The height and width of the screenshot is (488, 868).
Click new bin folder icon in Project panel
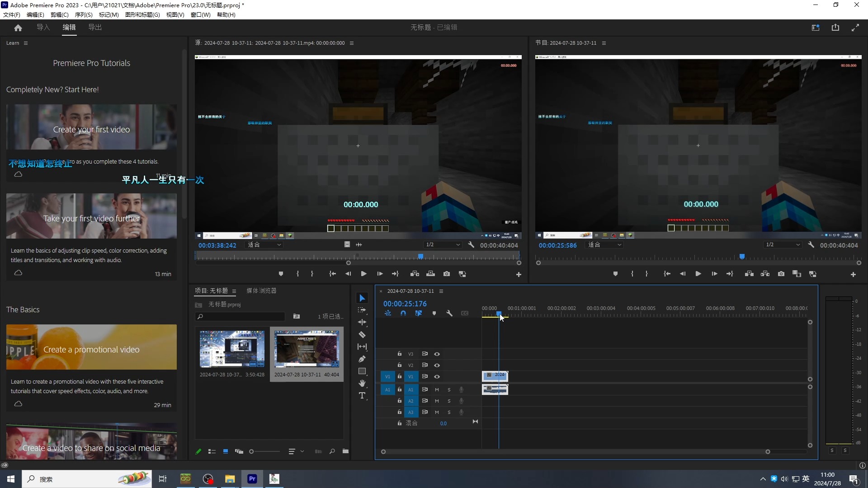tap(345, 451)
